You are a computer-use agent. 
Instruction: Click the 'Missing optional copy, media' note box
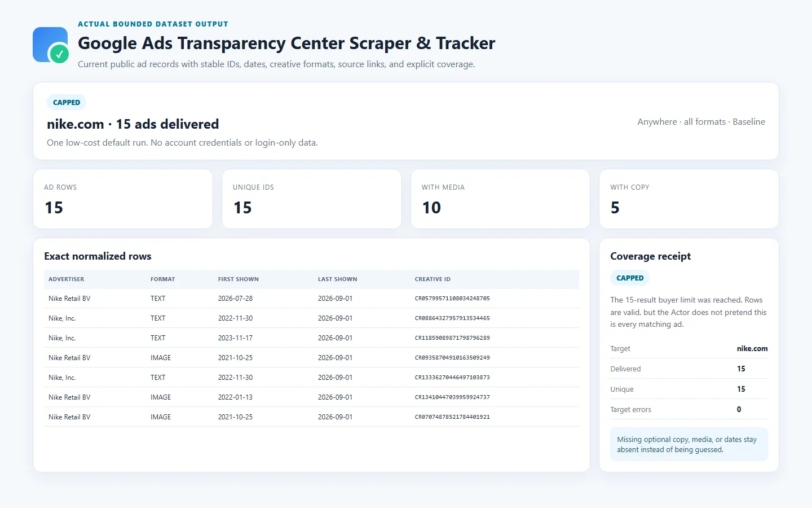pos(689,445)
